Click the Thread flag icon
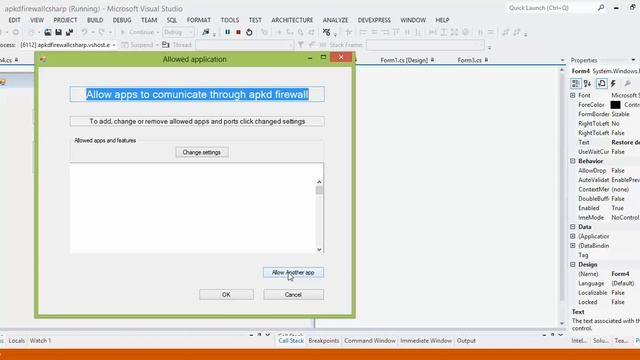Screen dimensions: 640x360 click(x=165, y=45)
